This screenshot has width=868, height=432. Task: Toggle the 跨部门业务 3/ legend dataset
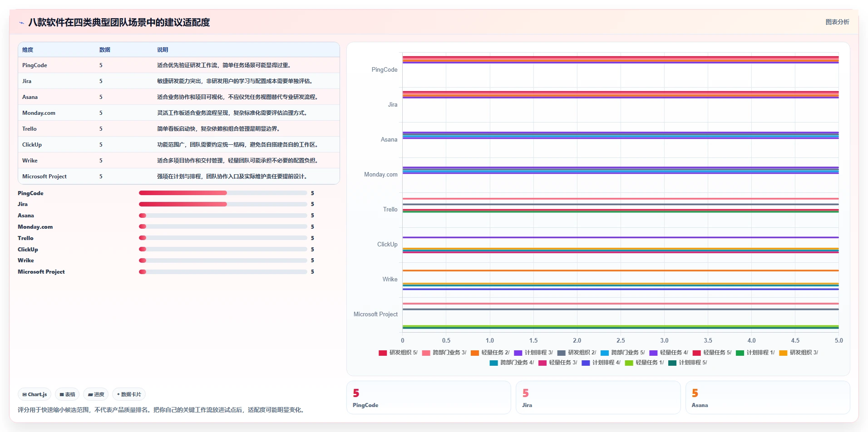click(444, 353)
